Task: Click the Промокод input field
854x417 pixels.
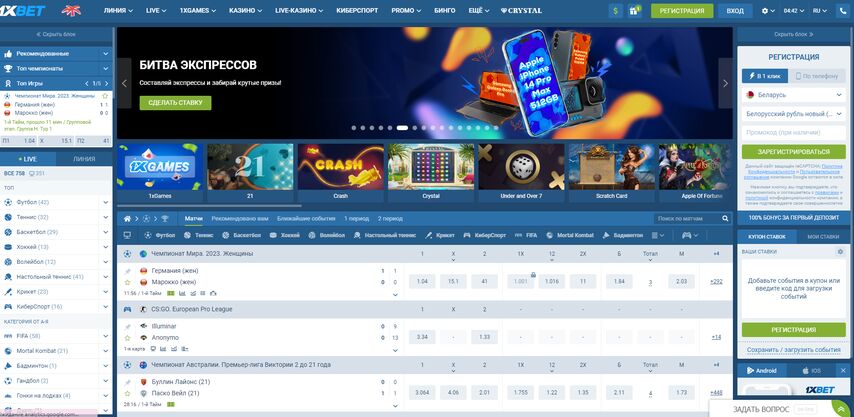Action: (794, 132)
